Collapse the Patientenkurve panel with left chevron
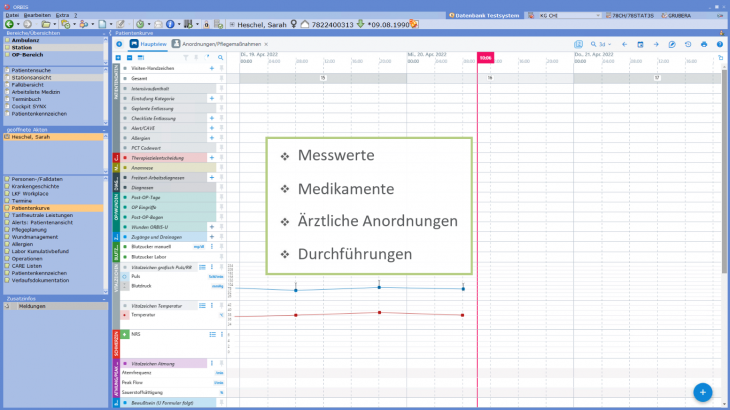 click(111, 33)
